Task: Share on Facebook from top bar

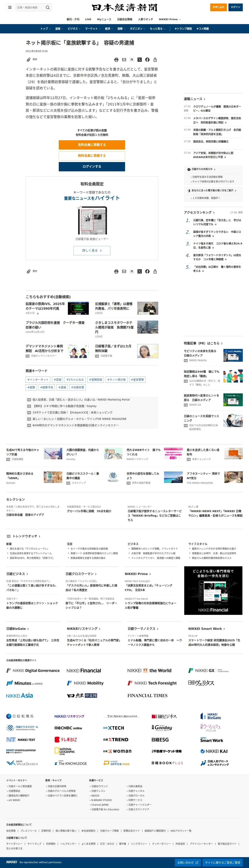Action: click(x=147, y=60)
